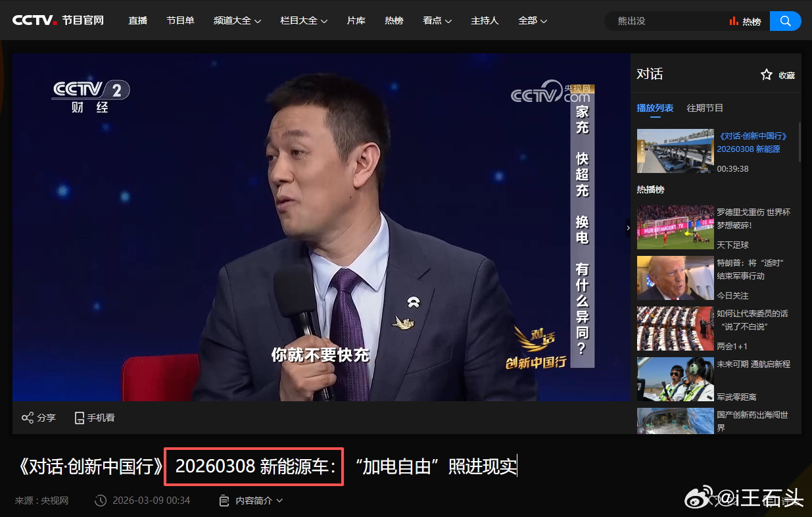This screenshot has height=517, width=812.
Task: Go to 直播 in the top navigation
Action: pos(138,20)
